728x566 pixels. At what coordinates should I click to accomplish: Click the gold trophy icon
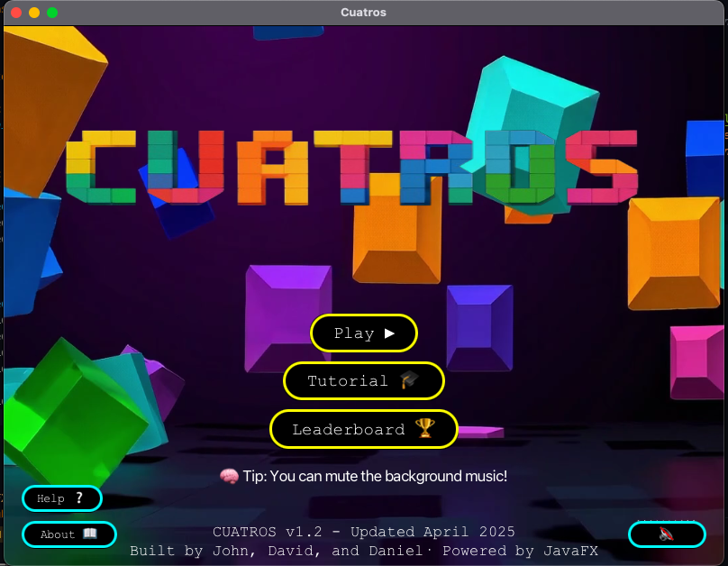424,429
